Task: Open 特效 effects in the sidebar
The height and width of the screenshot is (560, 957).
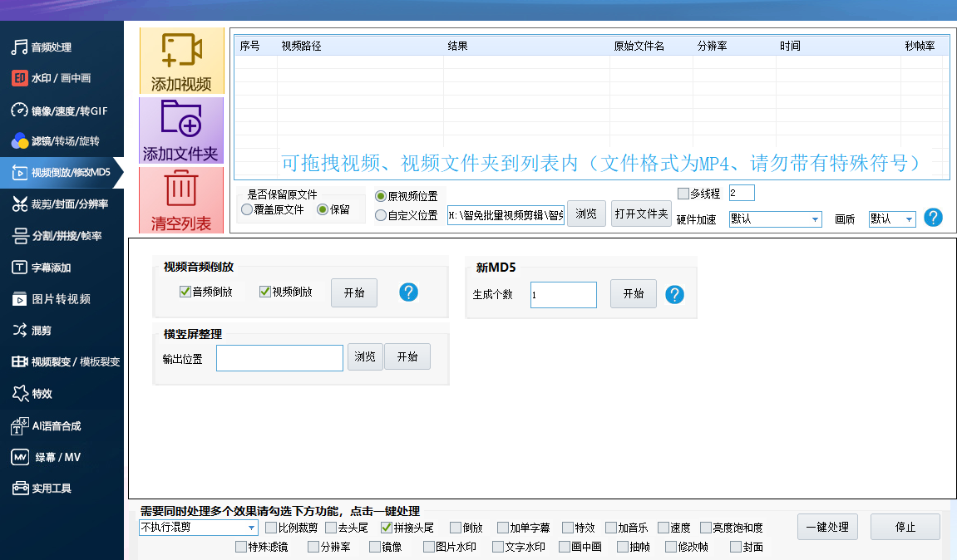Action: (42, 394)
